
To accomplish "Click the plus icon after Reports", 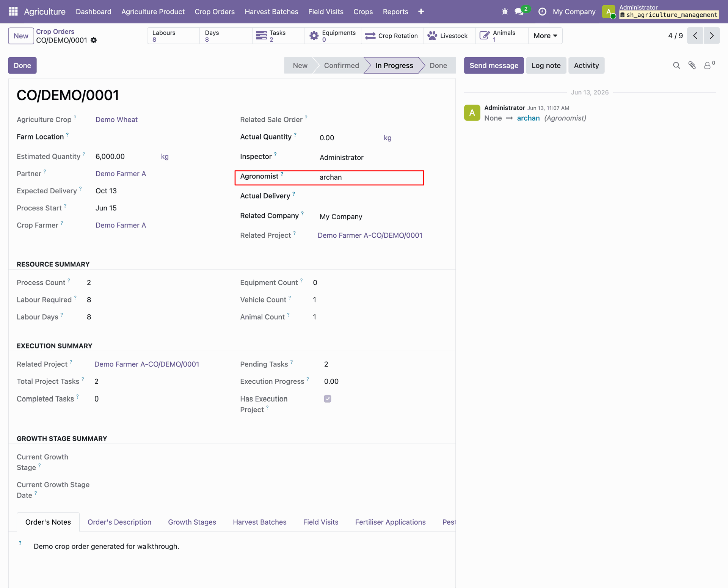I will pos(421,12).
